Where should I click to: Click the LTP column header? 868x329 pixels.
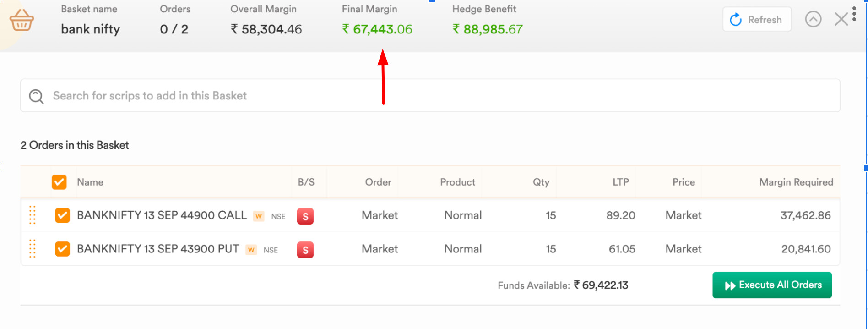point(620,182)
